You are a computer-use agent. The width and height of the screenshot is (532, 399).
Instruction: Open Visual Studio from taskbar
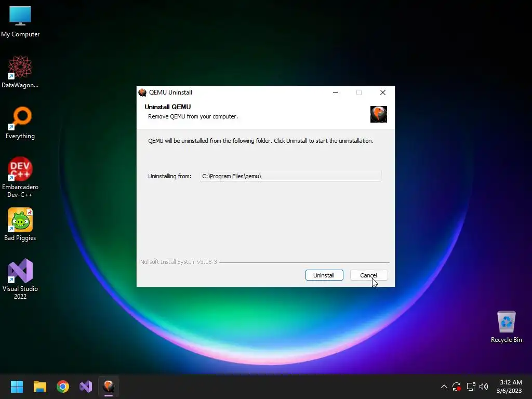86,387
